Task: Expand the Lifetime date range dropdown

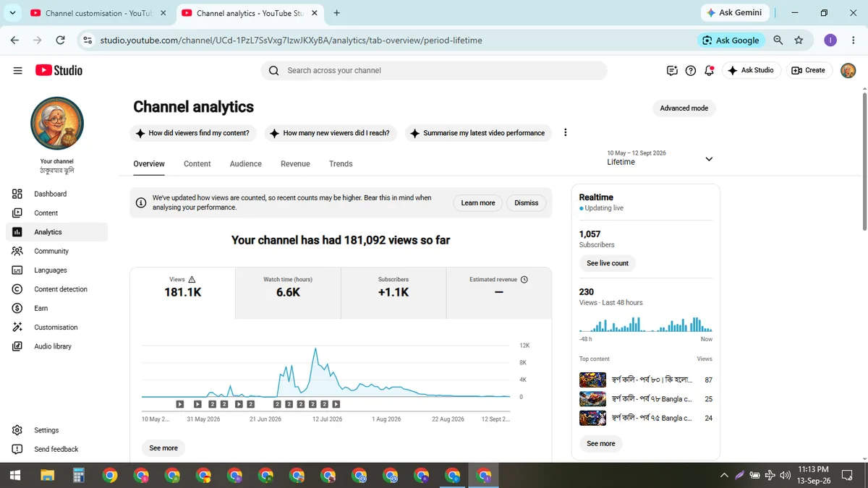Action: [x=660, y=158]
